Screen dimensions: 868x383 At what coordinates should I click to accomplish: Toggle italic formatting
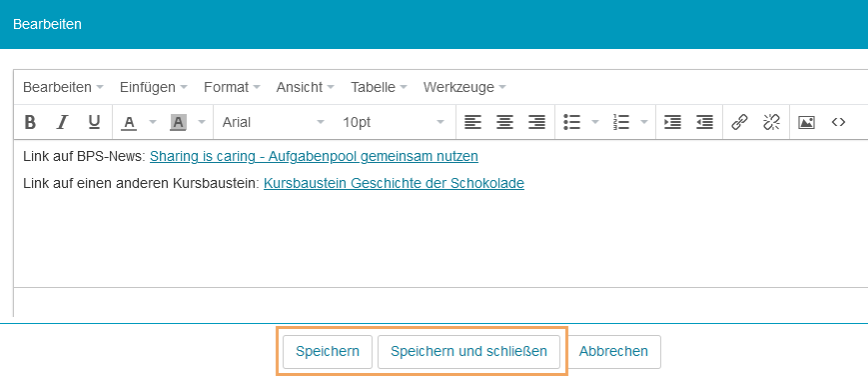(63, 122)
